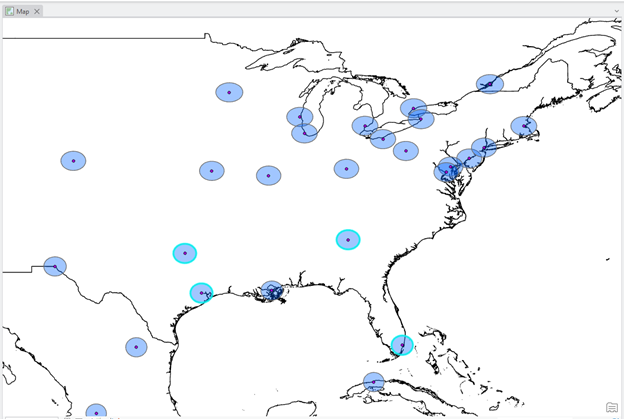Close the Map tab with the X
624x419 pixels.
point(37,12)
